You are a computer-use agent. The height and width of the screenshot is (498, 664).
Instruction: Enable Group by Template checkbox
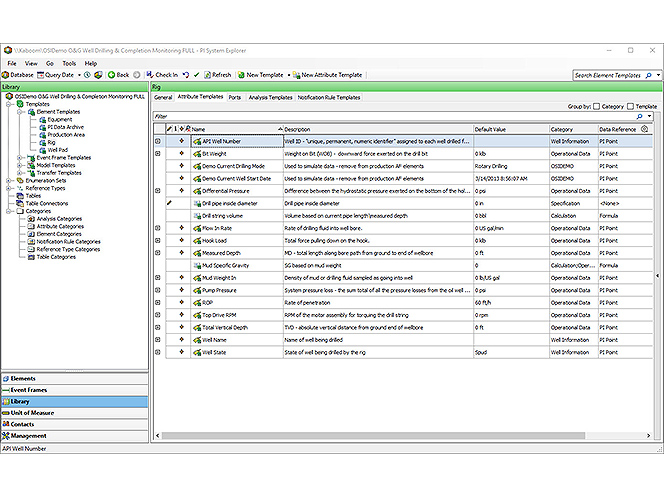tap(630, 105)
